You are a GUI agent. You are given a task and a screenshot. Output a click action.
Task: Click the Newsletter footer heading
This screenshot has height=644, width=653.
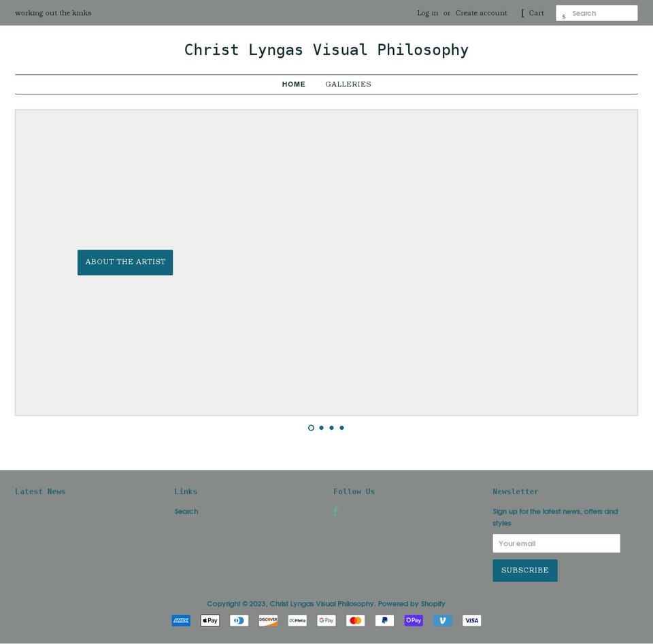[x=516, y=492]
